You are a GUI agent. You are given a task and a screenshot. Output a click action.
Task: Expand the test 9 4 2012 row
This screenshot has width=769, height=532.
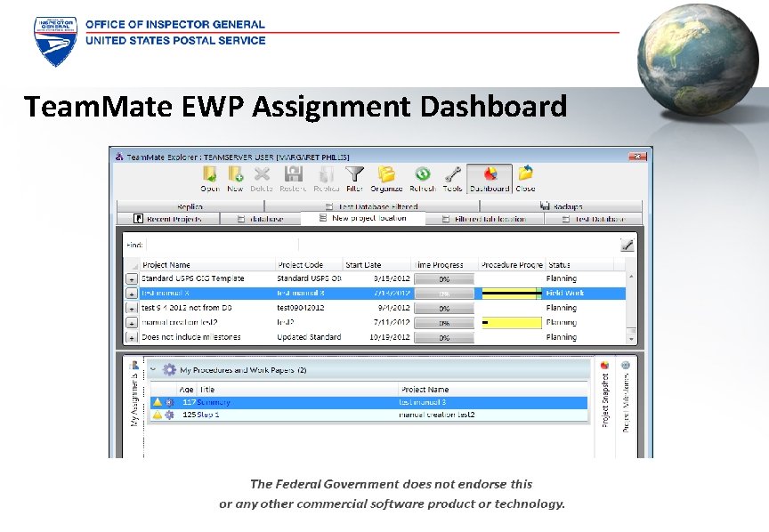click(x=131, y=309)
